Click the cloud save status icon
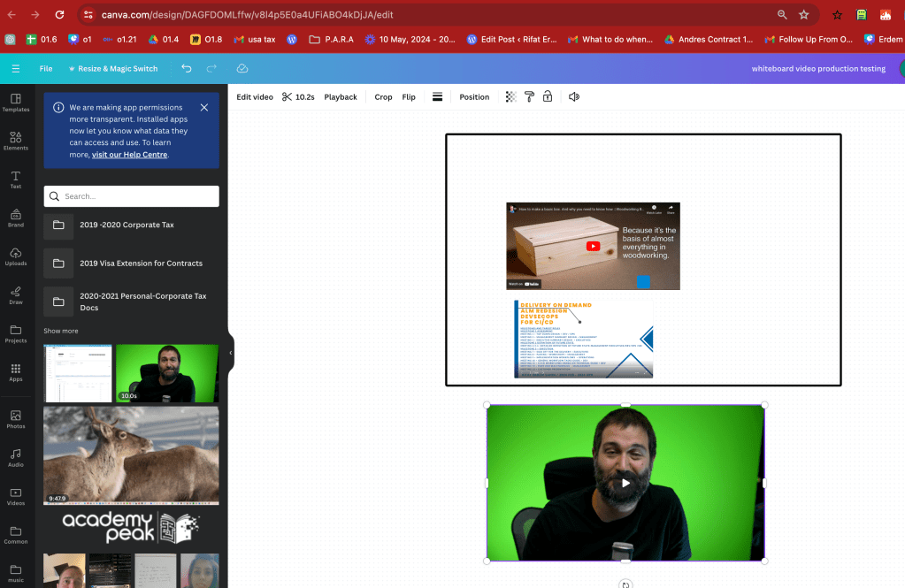This screenshot has width=905, height=588. click(x=242, y=68)
